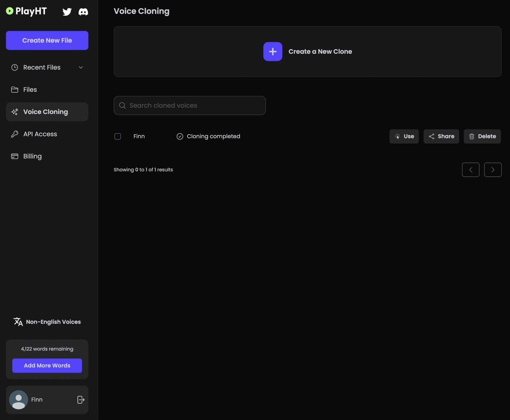Open PlayHT's Twitter profile
Viewport: 510px width, 420px height.
click(67, 12)
